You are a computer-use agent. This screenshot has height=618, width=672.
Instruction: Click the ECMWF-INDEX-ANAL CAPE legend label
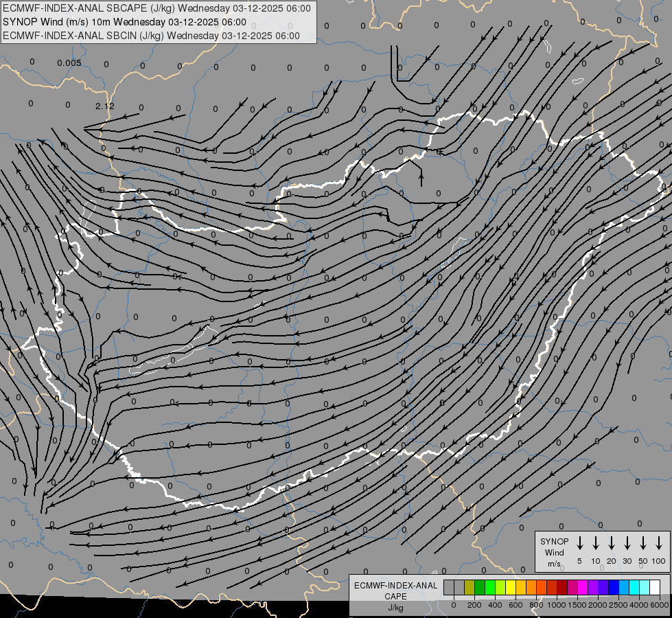(395, 591)
